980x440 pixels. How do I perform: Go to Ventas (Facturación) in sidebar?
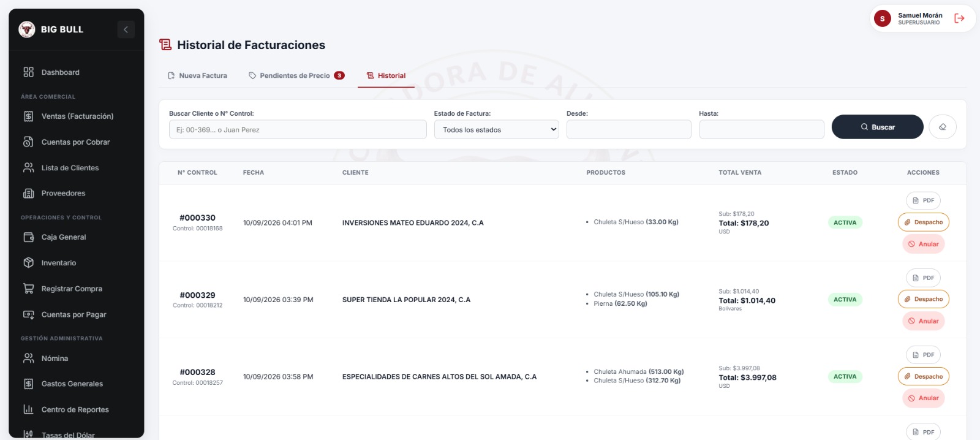coord(77,116)
